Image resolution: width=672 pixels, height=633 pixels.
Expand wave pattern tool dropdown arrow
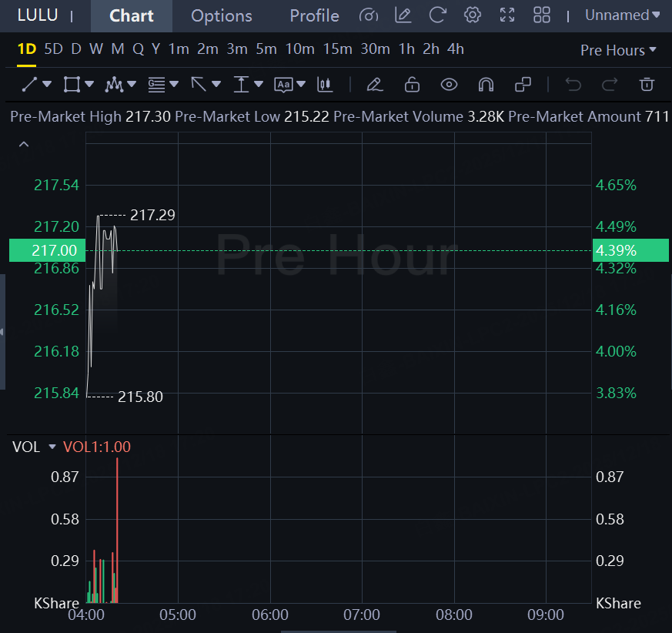point(132,84)
